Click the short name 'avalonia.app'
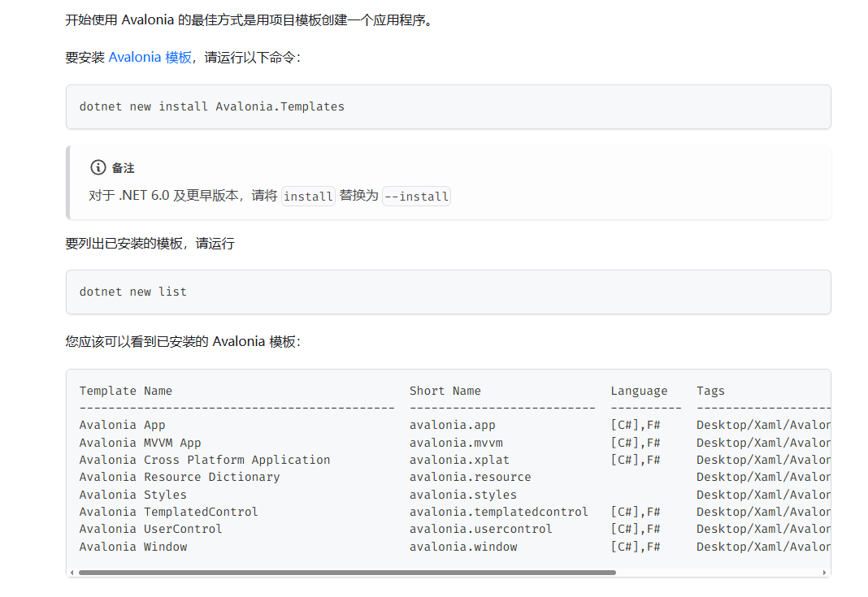This screenshot has height=597, width=868. [452, 425]
